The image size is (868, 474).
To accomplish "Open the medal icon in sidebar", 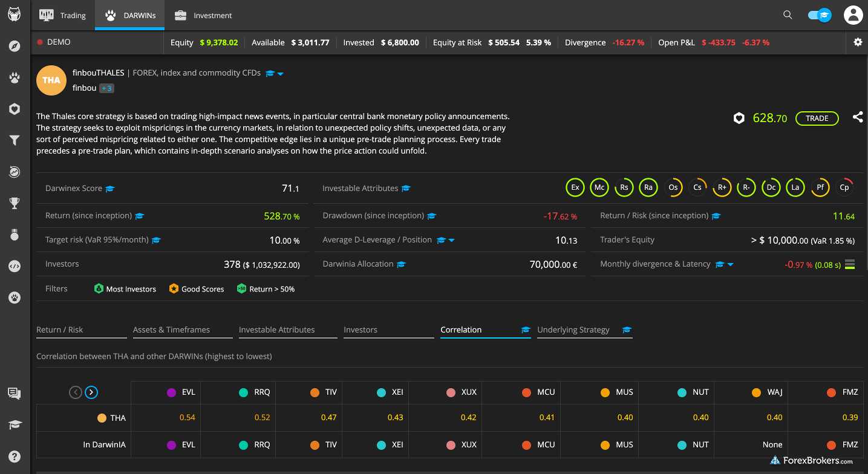I will [15, 235].
